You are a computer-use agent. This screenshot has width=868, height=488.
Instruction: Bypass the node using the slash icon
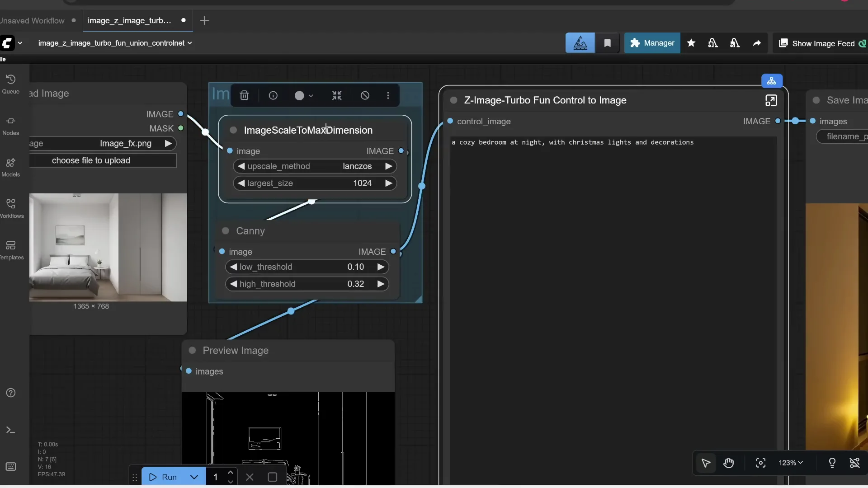tap(365, 95)
